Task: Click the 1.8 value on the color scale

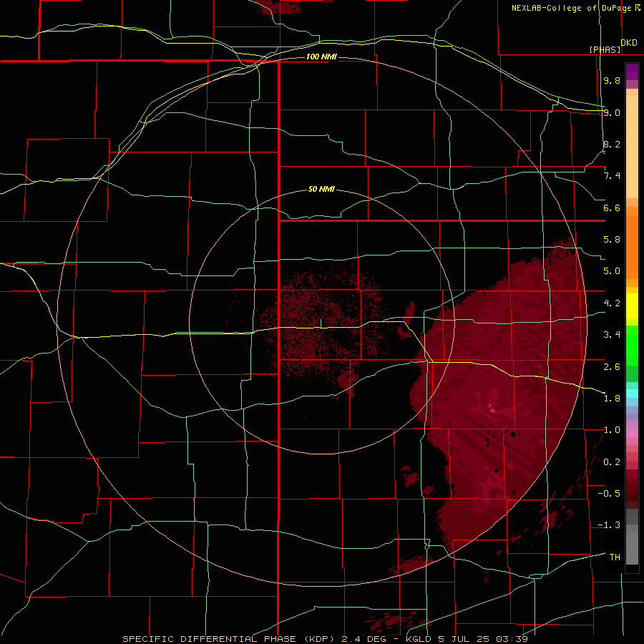Action: (x=612, y=399)
